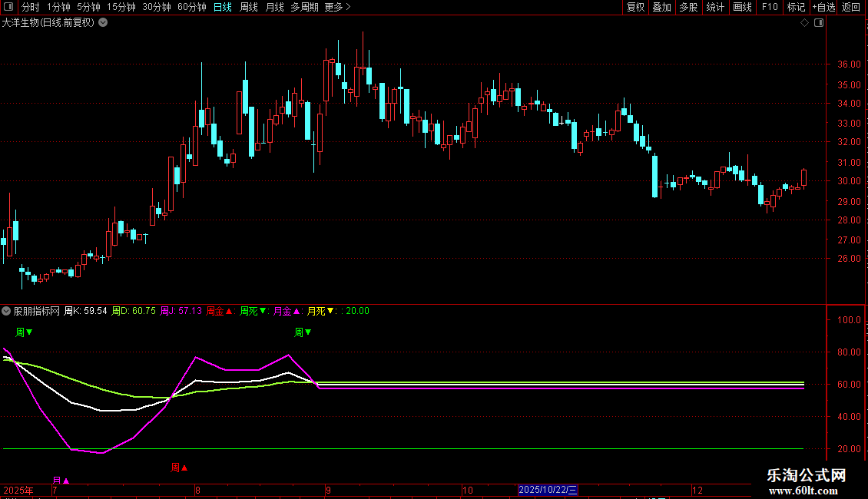This screenshot has width=868, height=499.
Task: Open dropdown next to 大洋生物 title
Action: tap(103, 23)
